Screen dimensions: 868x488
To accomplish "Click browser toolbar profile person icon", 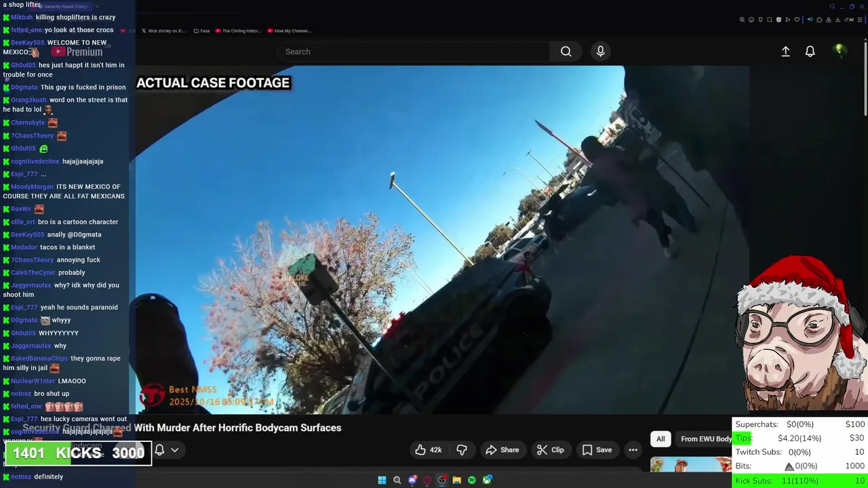I will pyautogui.click(x=829, y=20).
